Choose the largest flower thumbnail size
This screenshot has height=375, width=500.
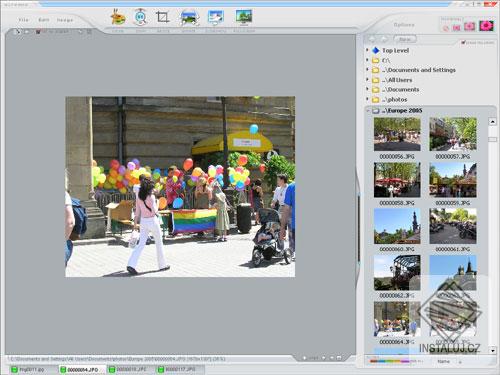tap(486, 25)
